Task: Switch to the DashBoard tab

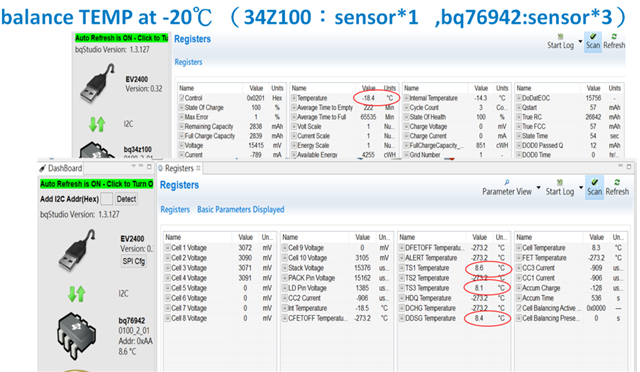Action: [x=61, y=168]
